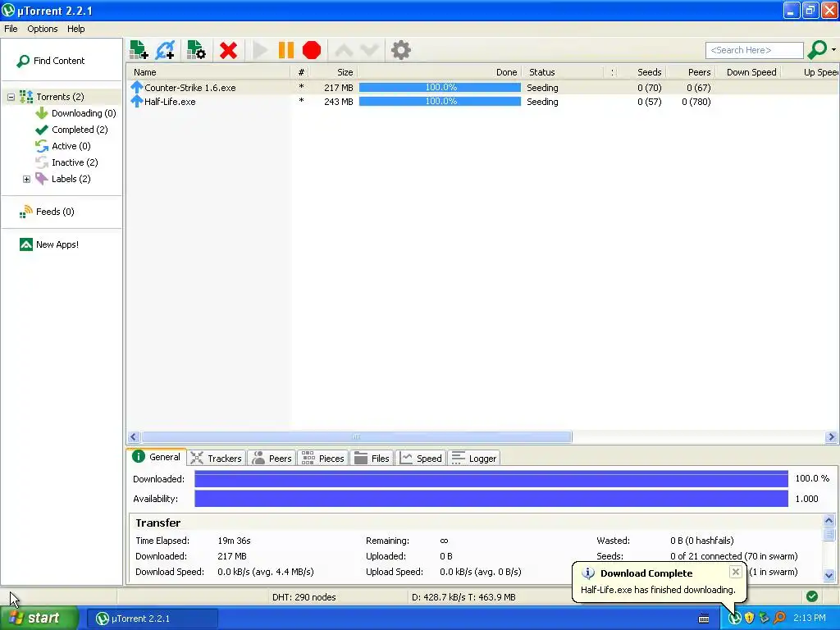
Task: Click the red Stop torrent icon
Action: tap(311, 50)
